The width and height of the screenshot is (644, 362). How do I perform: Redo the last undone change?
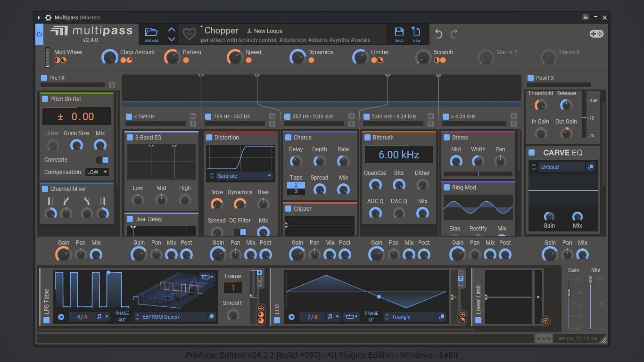click(x=454, y=34)
